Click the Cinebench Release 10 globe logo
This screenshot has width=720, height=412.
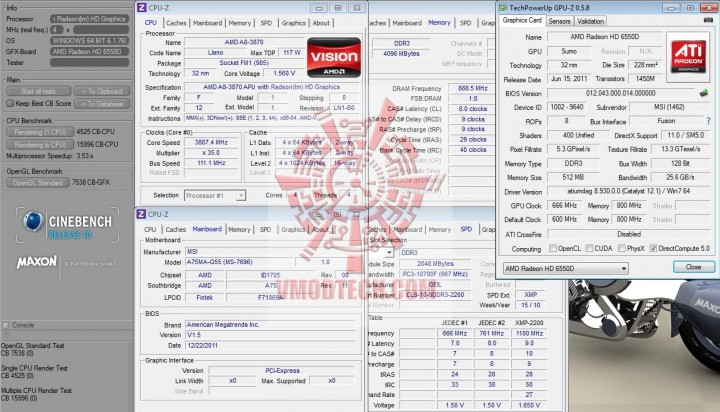coord(34,221)
